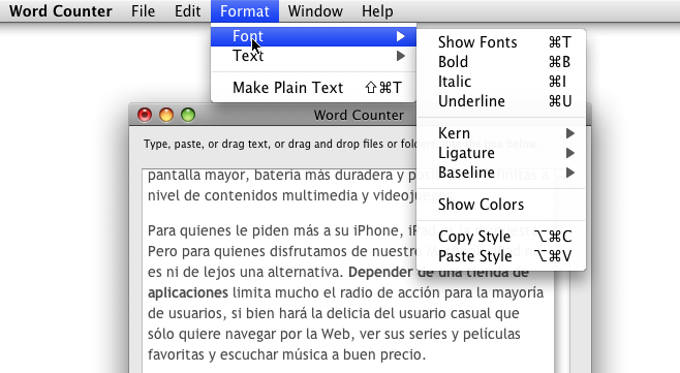Choose Show Colors
Screen dimensions: 680x373
(501, 204)
